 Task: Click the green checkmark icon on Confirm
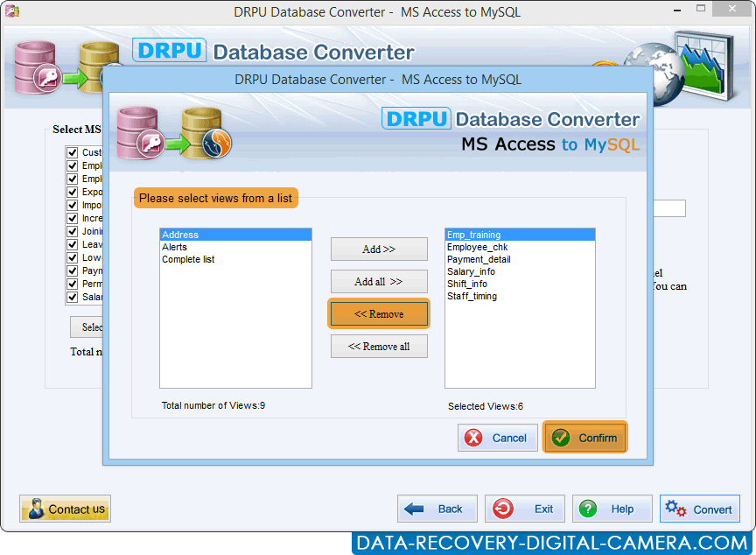point(561,438)
